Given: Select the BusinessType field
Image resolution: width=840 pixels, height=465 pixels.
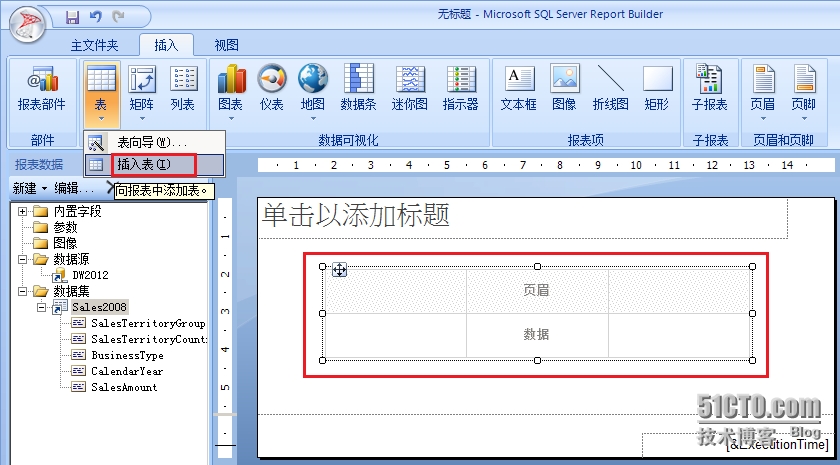Looking at the screenshot, I should pos(128,355).
